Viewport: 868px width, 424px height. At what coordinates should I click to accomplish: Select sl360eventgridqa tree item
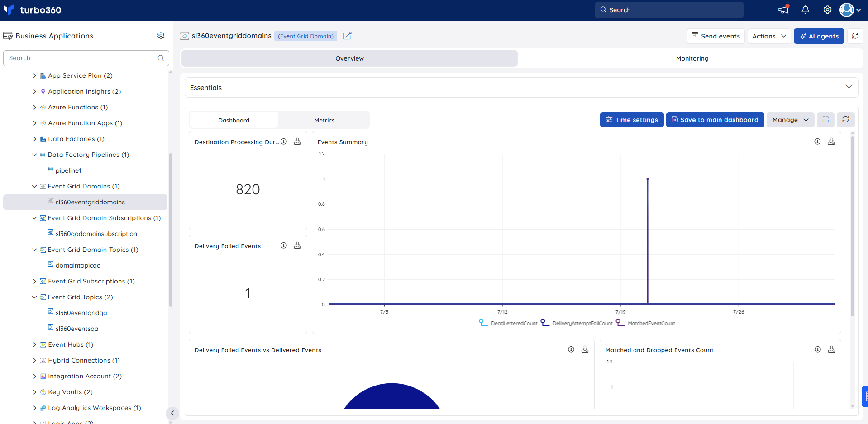pos(81,313)
